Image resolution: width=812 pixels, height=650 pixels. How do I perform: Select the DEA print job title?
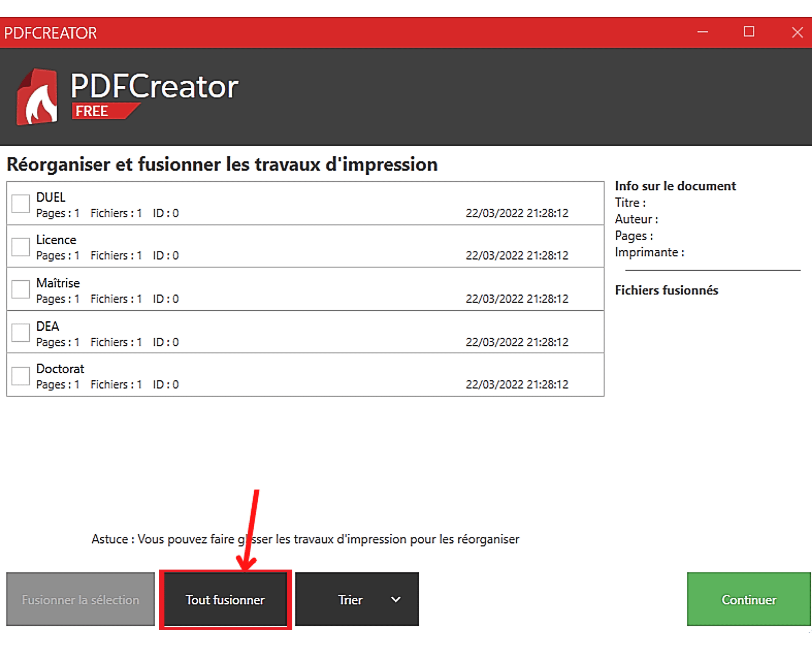click(48, 326)
